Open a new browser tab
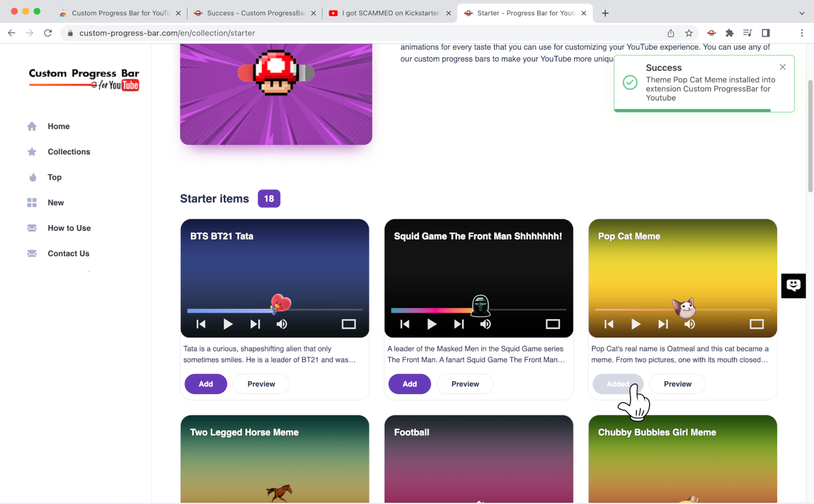The width and height of the screenshot is (814, 504). click(x=605, y=13)
